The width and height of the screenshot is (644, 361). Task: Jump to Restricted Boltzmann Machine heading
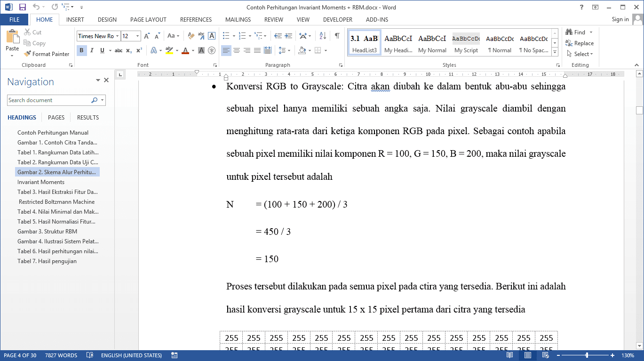56,202
